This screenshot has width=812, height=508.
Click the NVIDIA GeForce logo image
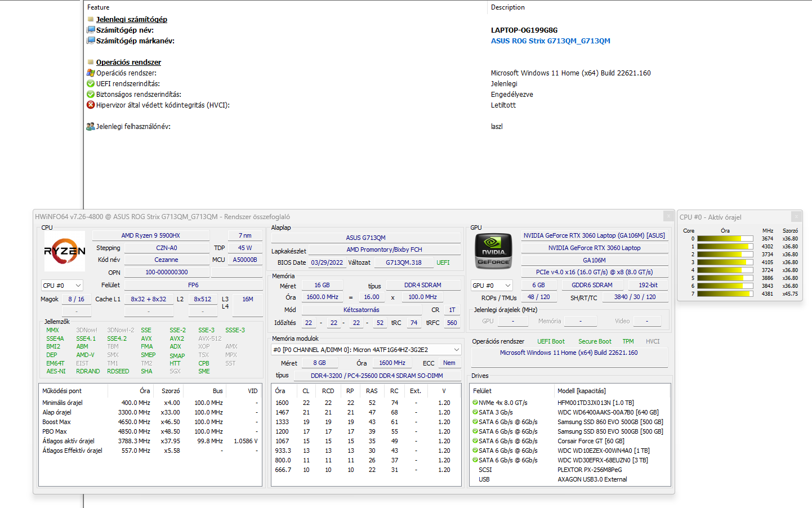point(493,250)
